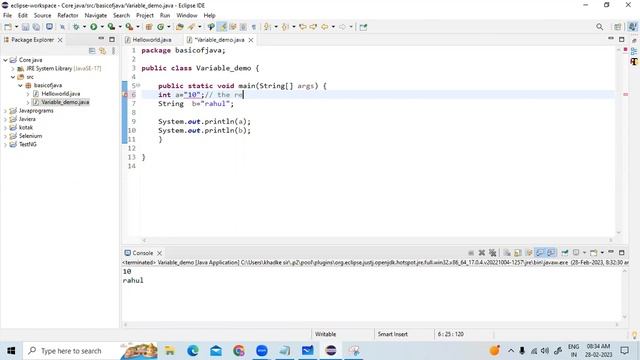Viewport: 640px width, 360px height.
Task: Open Microsoft Edge from taskbar
Action: coord(193,351)
